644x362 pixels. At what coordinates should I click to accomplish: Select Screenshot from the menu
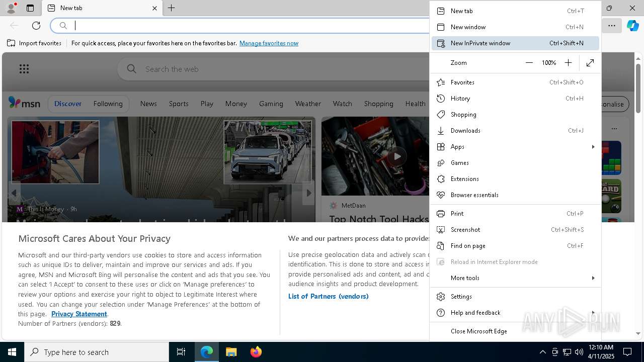click(x=515, y=230)
